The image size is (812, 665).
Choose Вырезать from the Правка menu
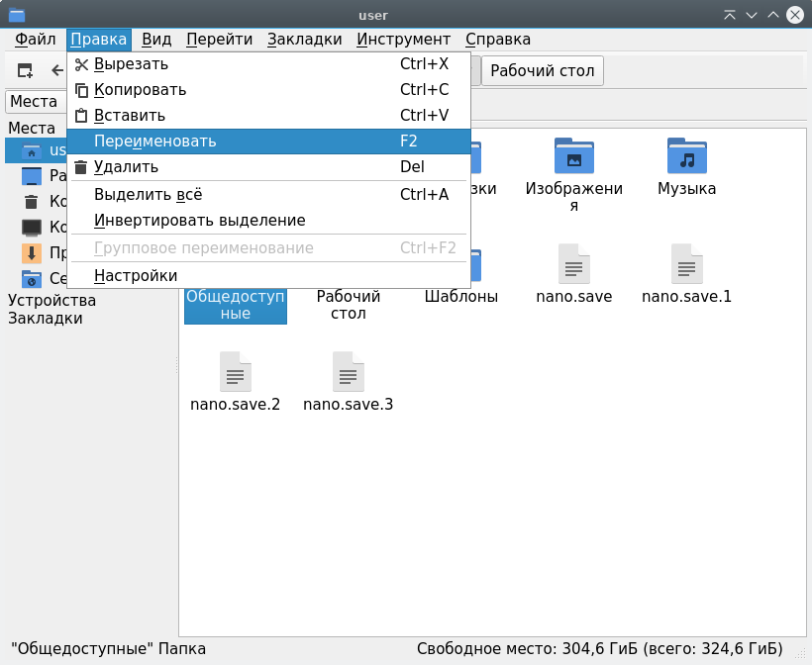(131, 64)
